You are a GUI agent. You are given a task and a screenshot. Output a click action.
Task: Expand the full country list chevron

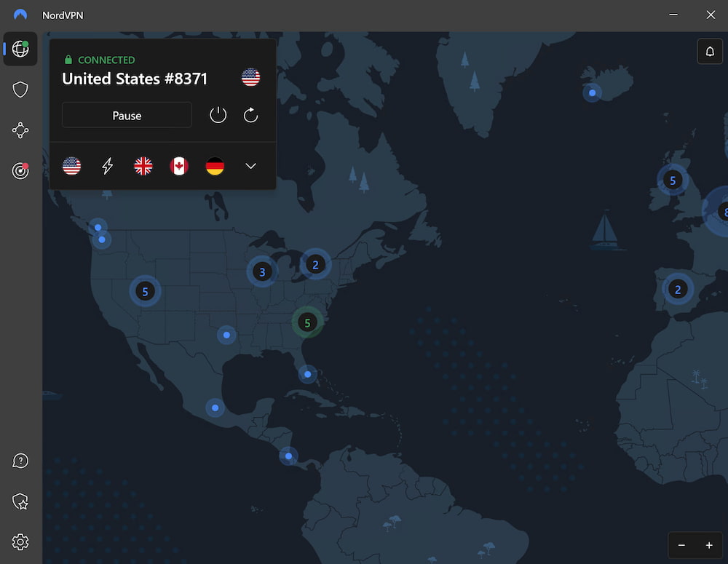tap(250, 166)
